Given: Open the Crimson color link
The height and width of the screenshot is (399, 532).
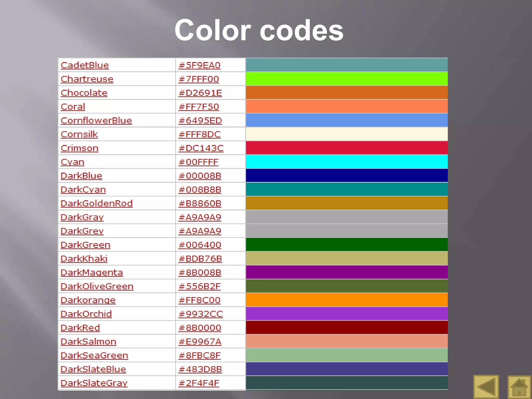Looking at the screenshot, I should coord(79,148).
